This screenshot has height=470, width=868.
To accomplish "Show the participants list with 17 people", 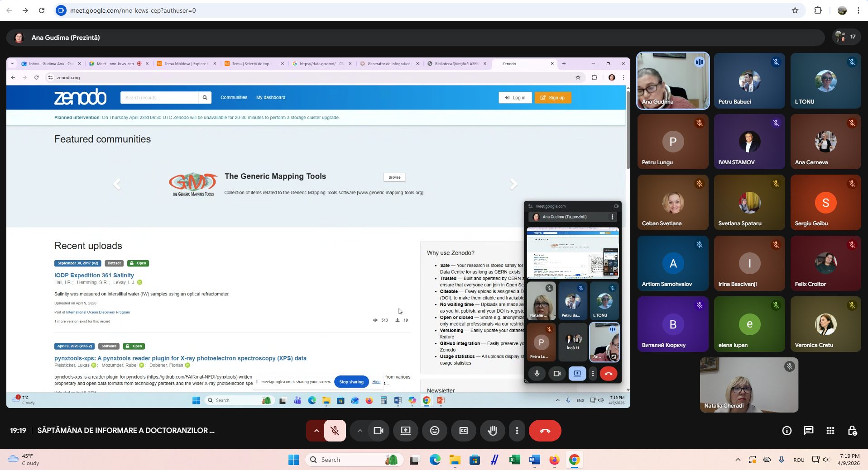I will (x=846, y=37).
